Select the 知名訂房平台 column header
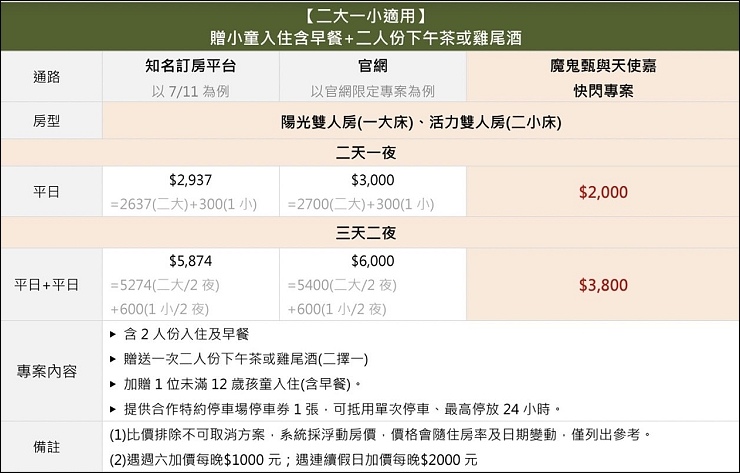 coord(192,67)
